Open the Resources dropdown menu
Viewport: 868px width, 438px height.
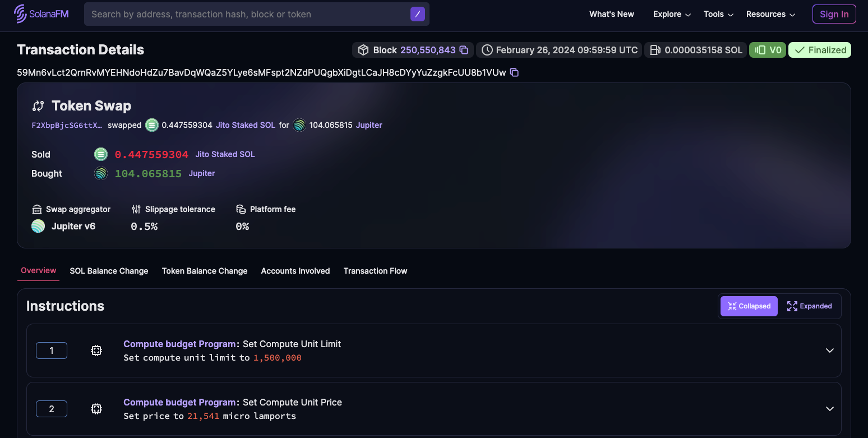770,14
